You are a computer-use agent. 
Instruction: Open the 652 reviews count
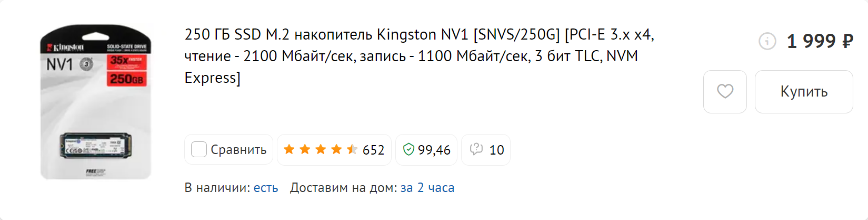point(374,150)
